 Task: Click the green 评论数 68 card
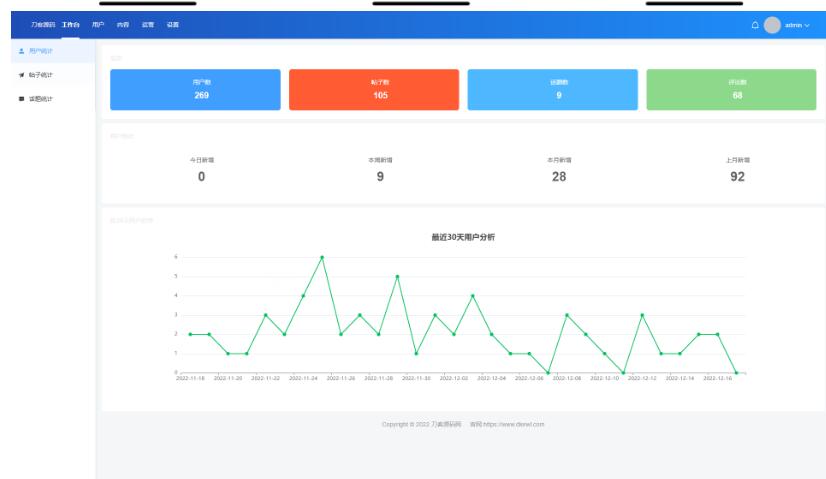tap(737, 89)
